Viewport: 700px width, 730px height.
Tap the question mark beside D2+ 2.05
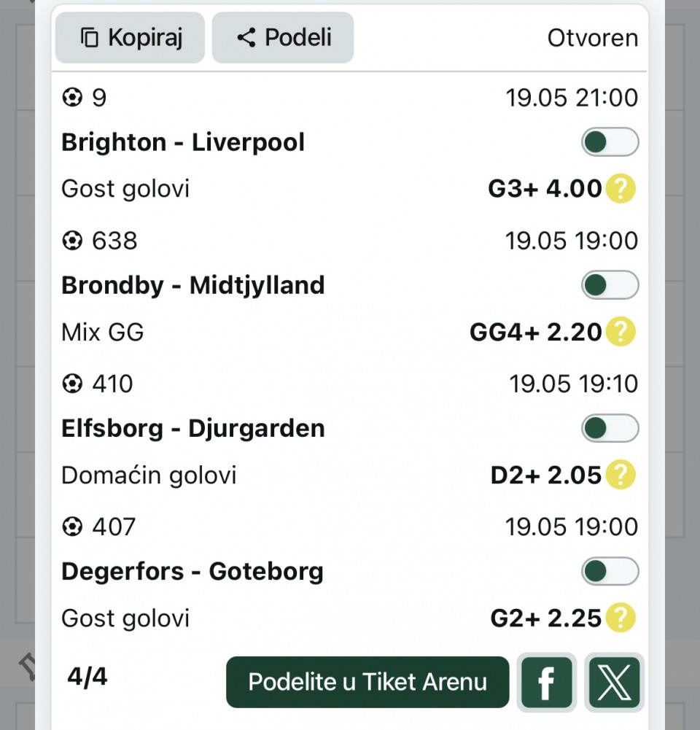pyautogui.click(x=621, y=475)
